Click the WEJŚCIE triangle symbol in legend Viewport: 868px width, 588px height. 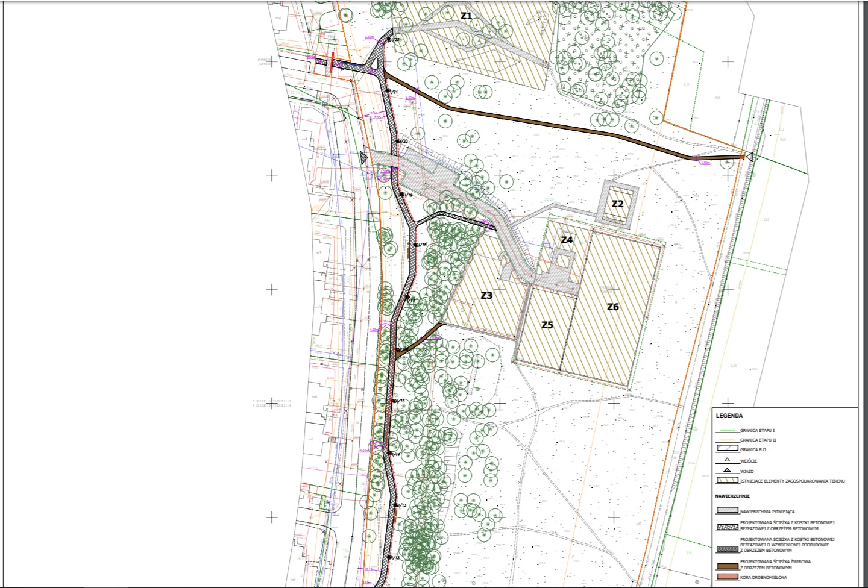[x=727, y=460]
